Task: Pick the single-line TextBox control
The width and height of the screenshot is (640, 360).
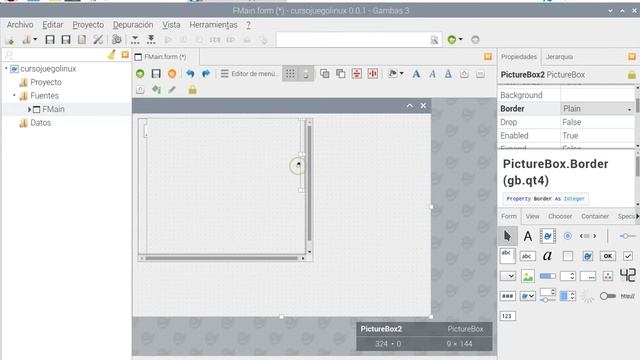Action: [x=527, y=256]
